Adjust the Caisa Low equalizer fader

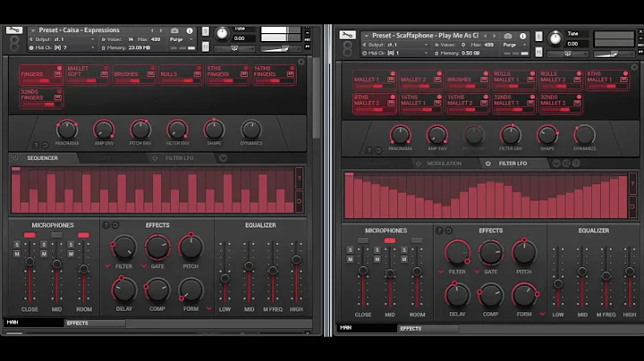pyautogui.click(x=225, y=279)
